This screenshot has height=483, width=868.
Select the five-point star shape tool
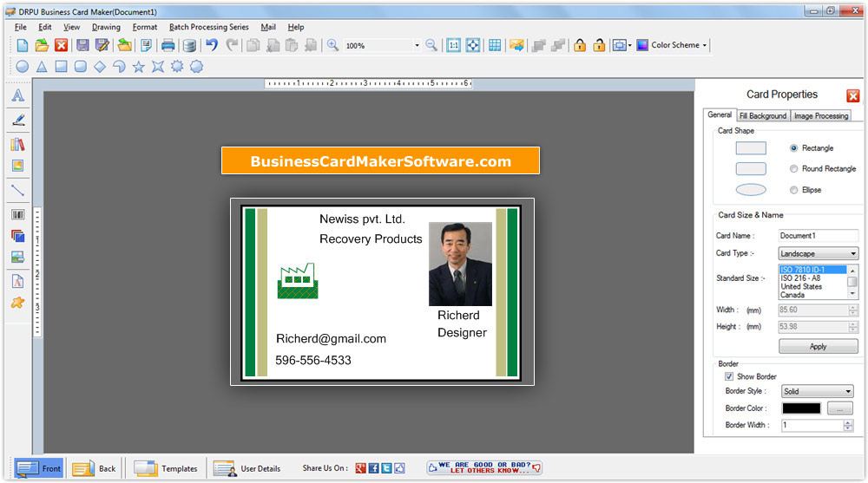tap(138, 67)
